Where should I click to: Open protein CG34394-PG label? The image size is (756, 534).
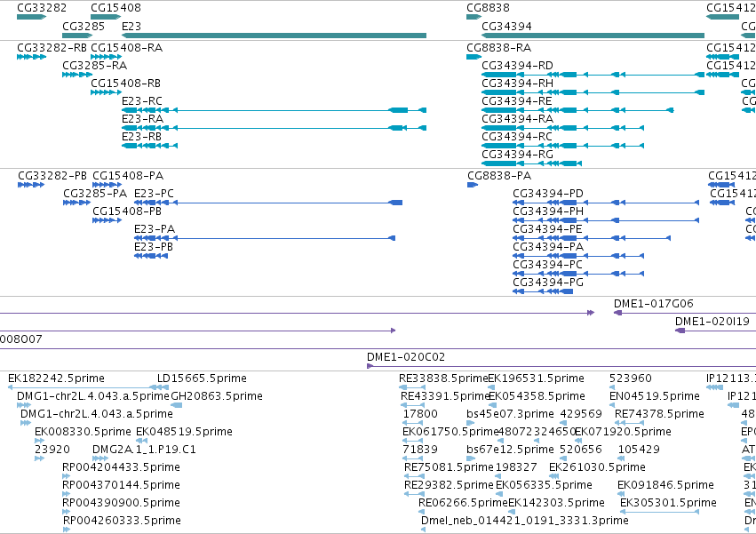tap(548, 283)
